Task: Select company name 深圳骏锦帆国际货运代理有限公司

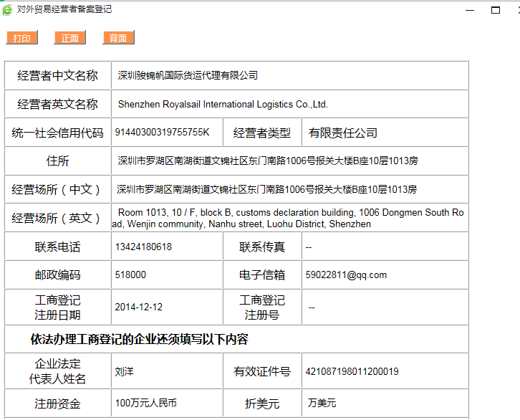Action: click(188, 75)
